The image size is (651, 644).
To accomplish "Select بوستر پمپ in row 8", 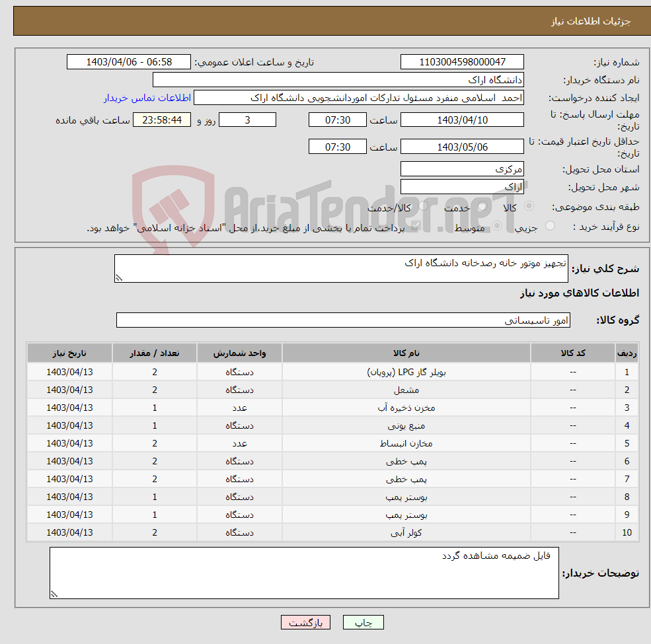I will [x=406, y=497].
